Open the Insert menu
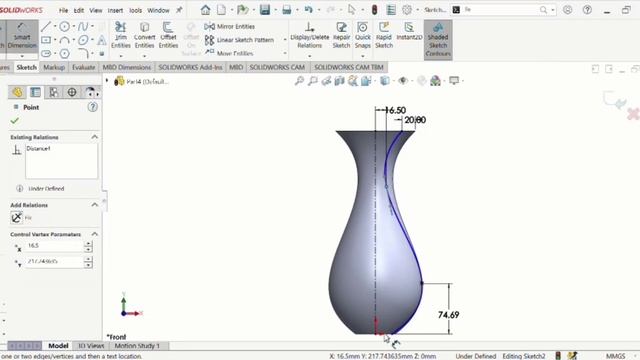 tap(115, 10)
